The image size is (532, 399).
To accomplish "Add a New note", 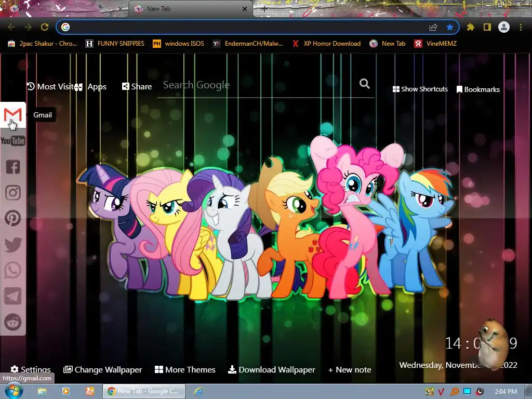I will (350, 369).
